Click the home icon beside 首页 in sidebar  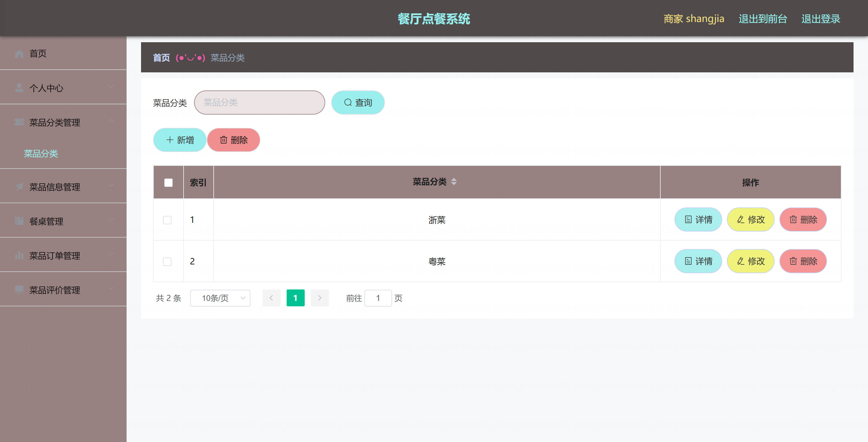(x=19, y=54)
